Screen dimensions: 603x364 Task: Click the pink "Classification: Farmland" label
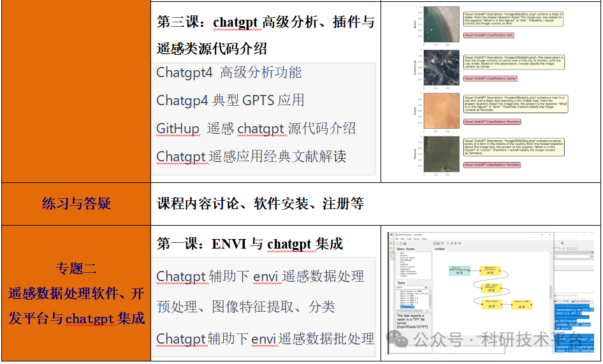pyautogui.click(x=492, y=164)
